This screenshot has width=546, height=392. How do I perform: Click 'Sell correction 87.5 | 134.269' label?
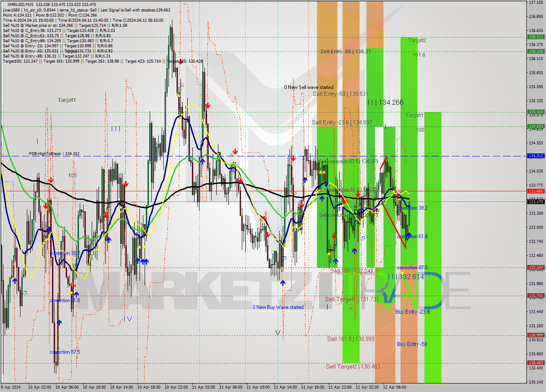click(349, 161)
